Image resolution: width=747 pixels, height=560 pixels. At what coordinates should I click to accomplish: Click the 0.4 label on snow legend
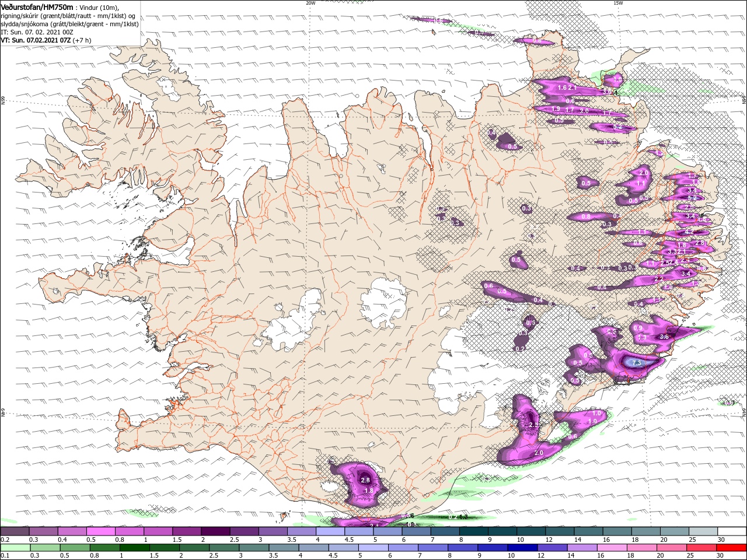[x=62, y=540]
